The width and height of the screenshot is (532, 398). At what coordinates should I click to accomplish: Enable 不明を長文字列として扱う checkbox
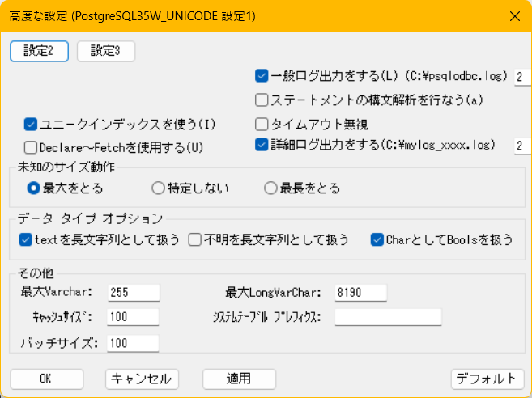(195, 240)
